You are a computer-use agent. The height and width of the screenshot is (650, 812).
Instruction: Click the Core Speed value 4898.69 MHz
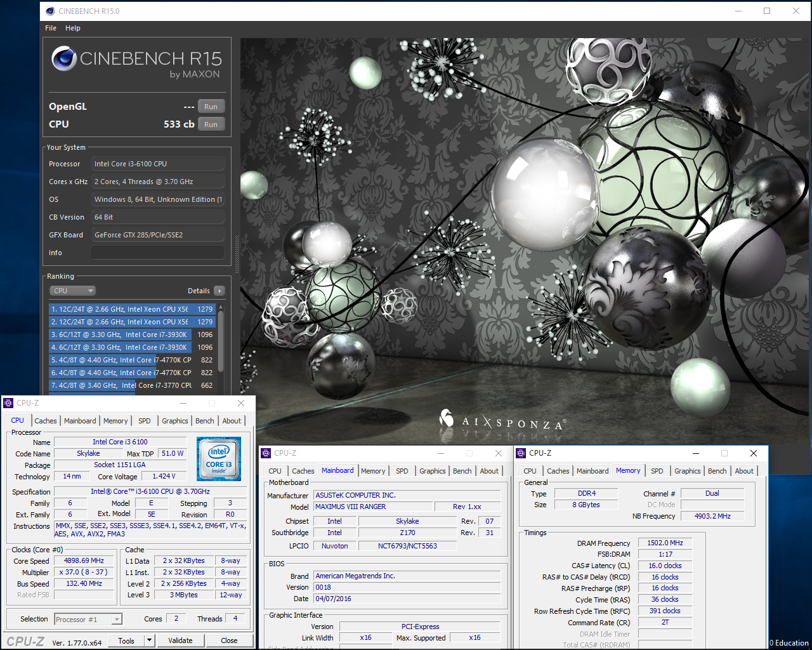coord(84,561)
